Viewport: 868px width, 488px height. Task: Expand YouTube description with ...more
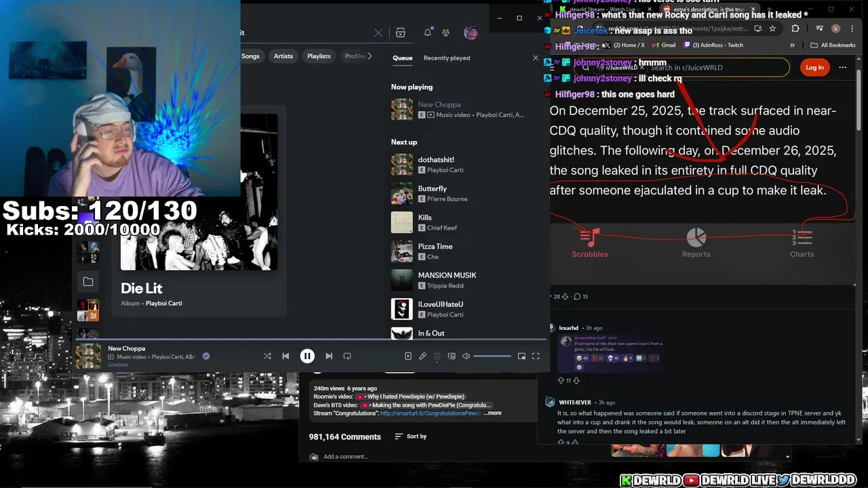pyautogui.click(x=492, y=413)
